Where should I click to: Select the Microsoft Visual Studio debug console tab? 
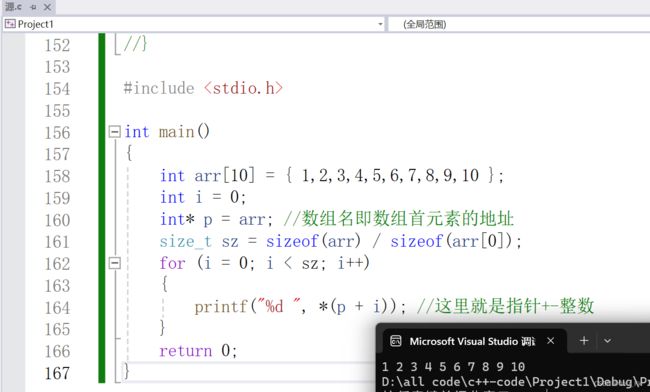tap(474, 341)
